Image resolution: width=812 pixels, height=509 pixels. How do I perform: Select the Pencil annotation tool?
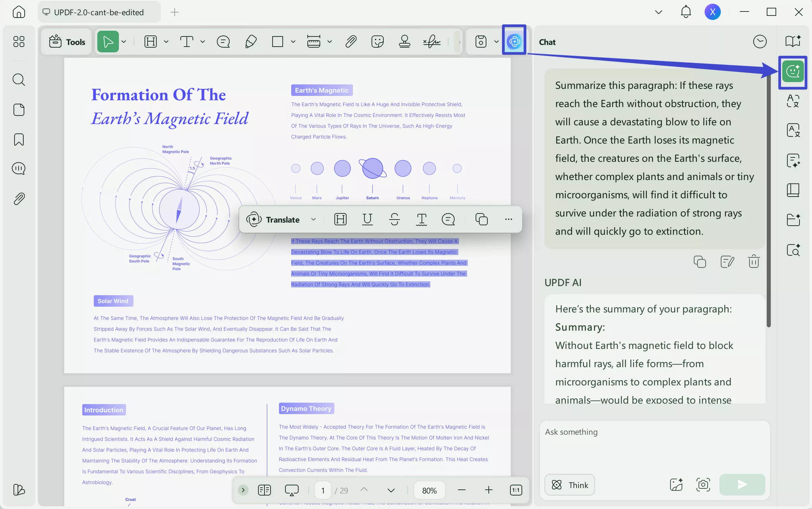[250, 41]
